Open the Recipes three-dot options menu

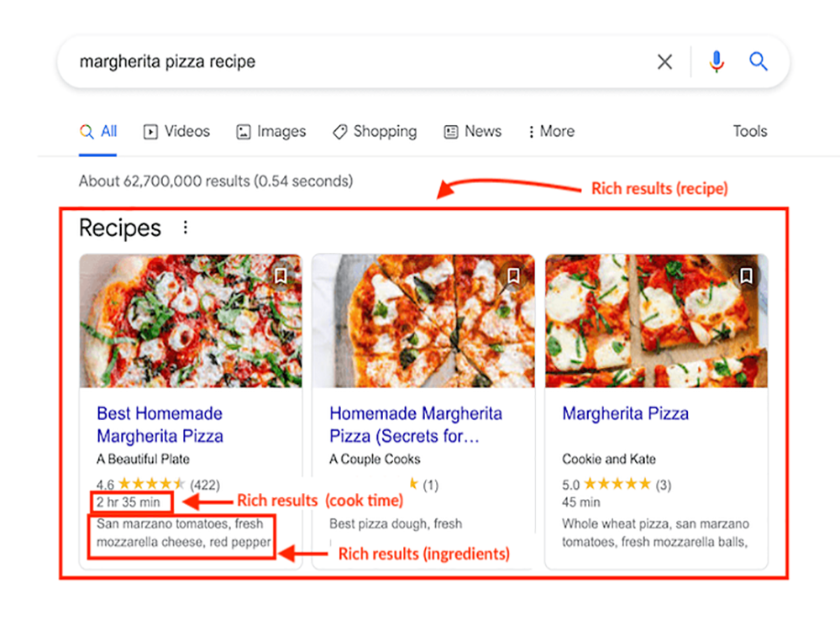click(185, 227)
